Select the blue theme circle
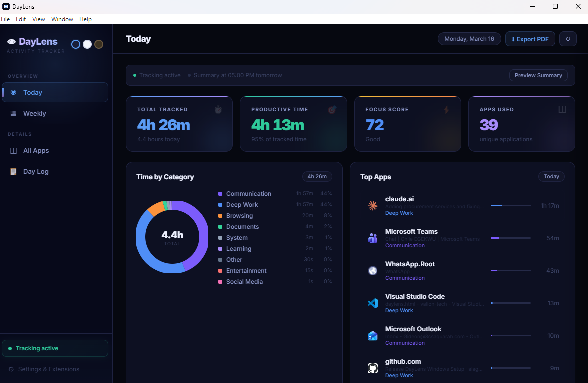 pos(76,44)
